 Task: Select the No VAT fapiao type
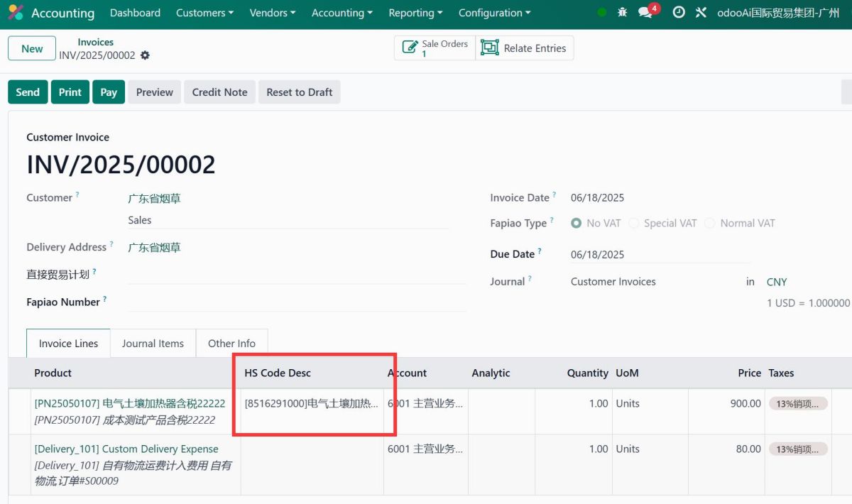(x=577, y=223)
